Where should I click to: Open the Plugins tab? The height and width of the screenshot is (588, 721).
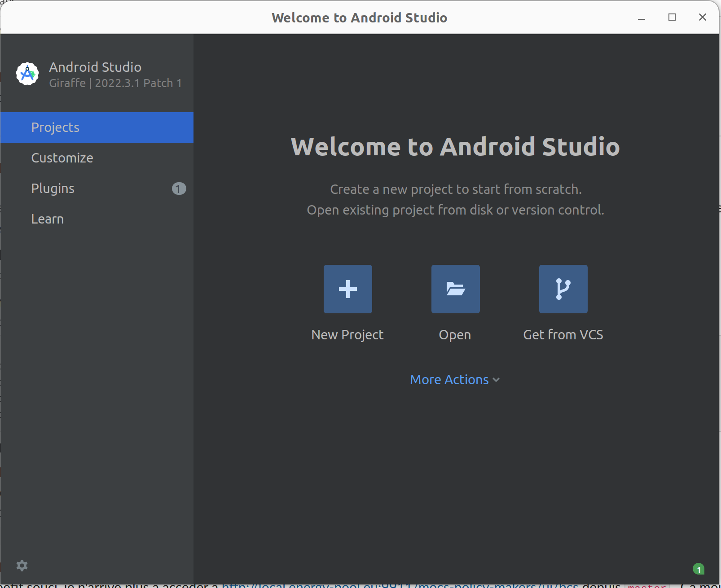click(x=97, y=189)
